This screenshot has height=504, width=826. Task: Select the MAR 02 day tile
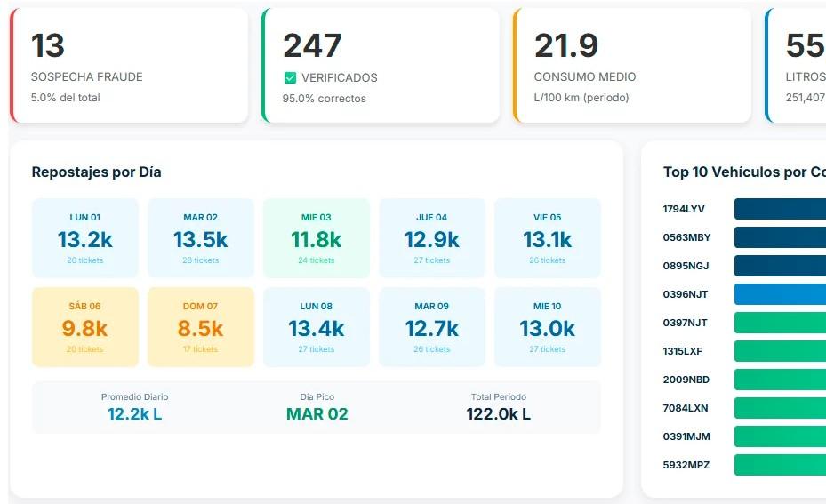point(201,238)
